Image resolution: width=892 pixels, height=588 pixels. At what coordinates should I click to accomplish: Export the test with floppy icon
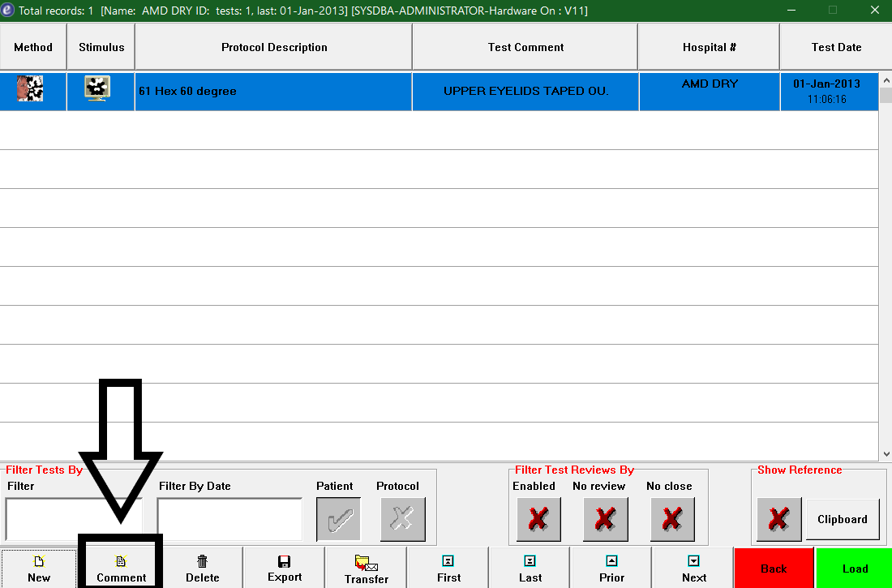click(x=285, y=568)
